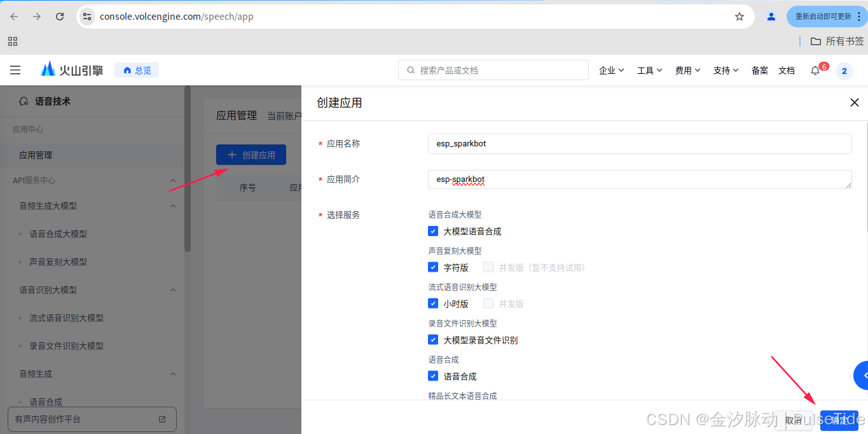Click the 序号 column header
This screenshot has width=868, height=434.
[247, 188]
